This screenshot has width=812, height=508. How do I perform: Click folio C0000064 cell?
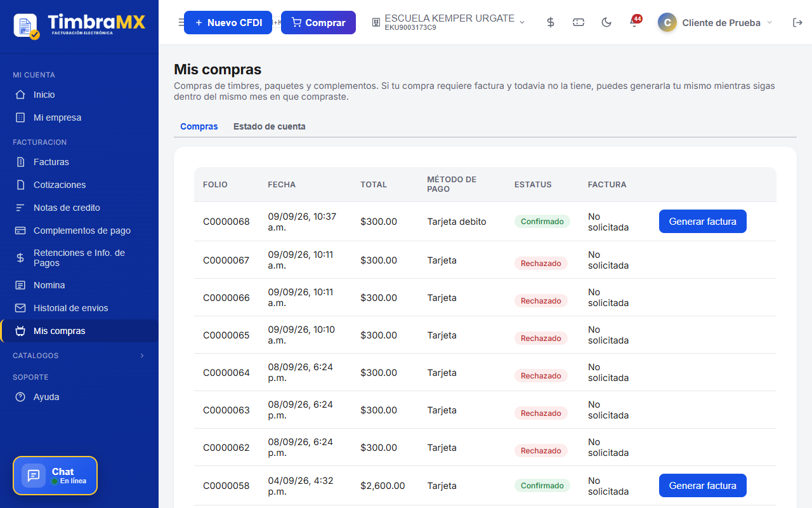coord(226,373)
